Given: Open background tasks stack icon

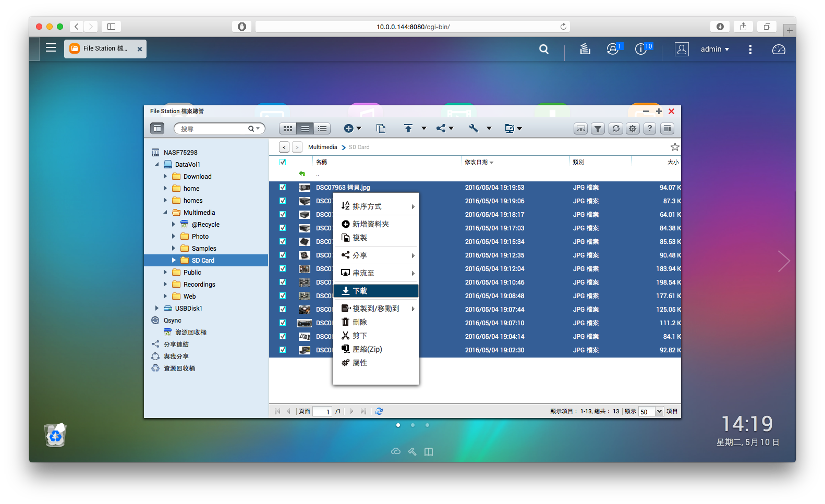Looking at the screenshot, I should click(585, 49).
